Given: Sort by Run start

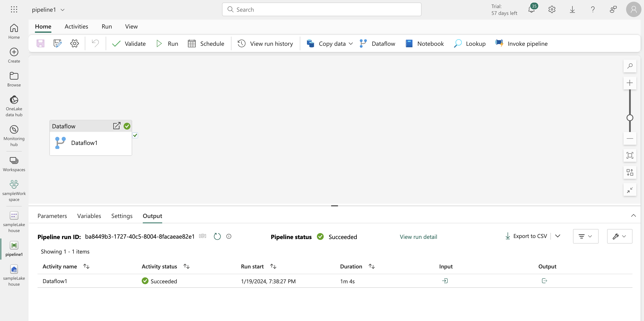Looking at the screenshot, I should point(273,266).
